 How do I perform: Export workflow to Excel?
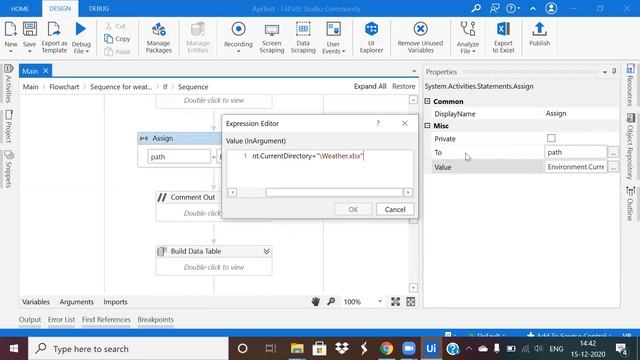(503, 37)
